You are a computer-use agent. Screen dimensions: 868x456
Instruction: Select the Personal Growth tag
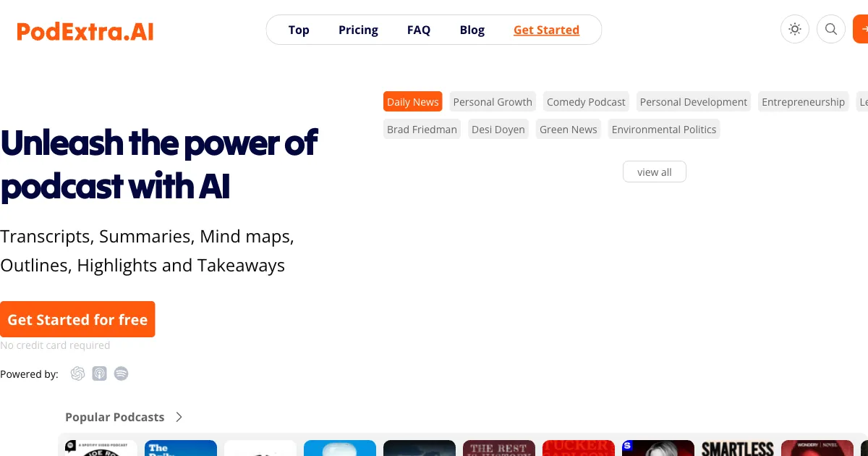click(x=493, y=102)
